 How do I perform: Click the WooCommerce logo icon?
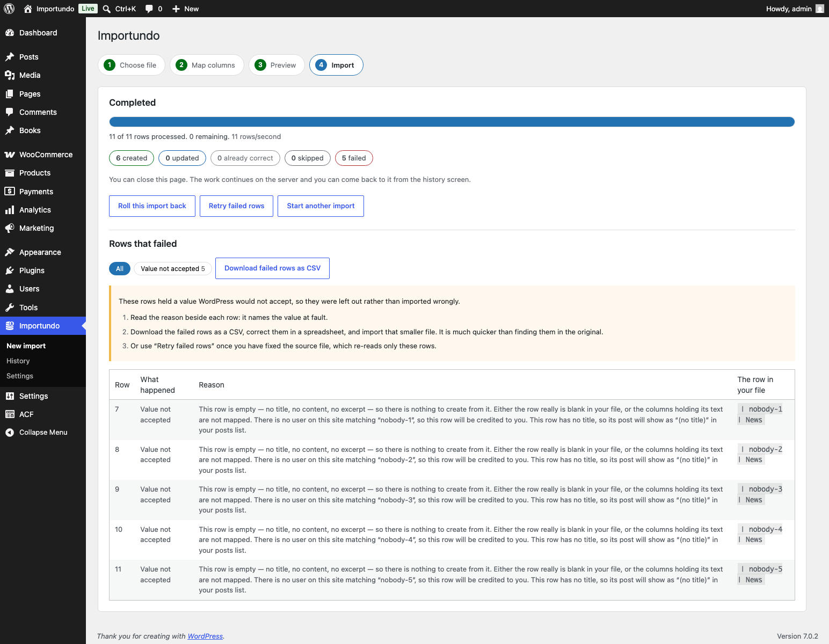coord(10,155)
